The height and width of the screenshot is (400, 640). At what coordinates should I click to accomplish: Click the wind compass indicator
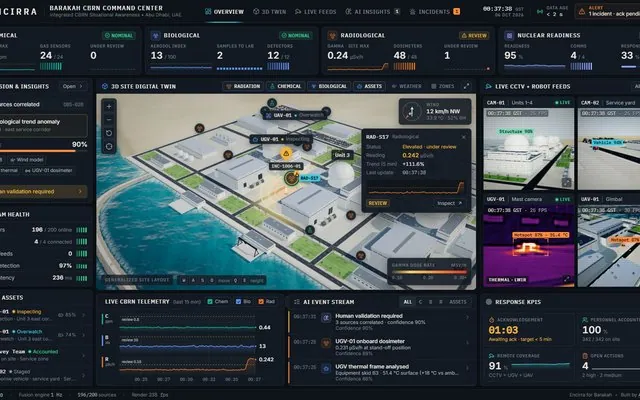pos(411,111)
